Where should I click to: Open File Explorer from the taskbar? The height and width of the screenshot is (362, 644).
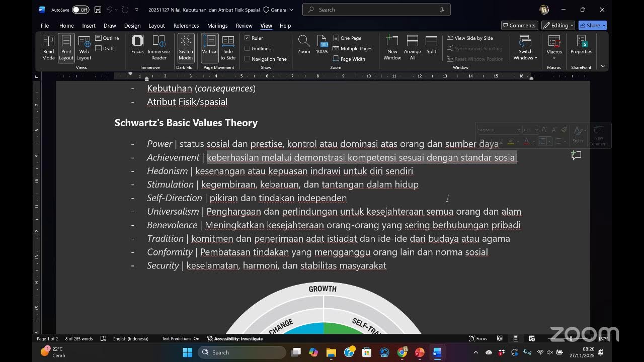tap(332, 352)
